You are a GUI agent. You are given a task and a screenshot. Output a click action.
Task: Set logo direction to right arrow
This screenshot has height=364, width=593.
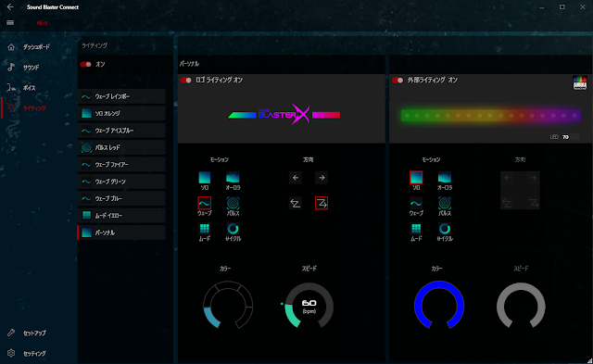(x=322, y=178)
